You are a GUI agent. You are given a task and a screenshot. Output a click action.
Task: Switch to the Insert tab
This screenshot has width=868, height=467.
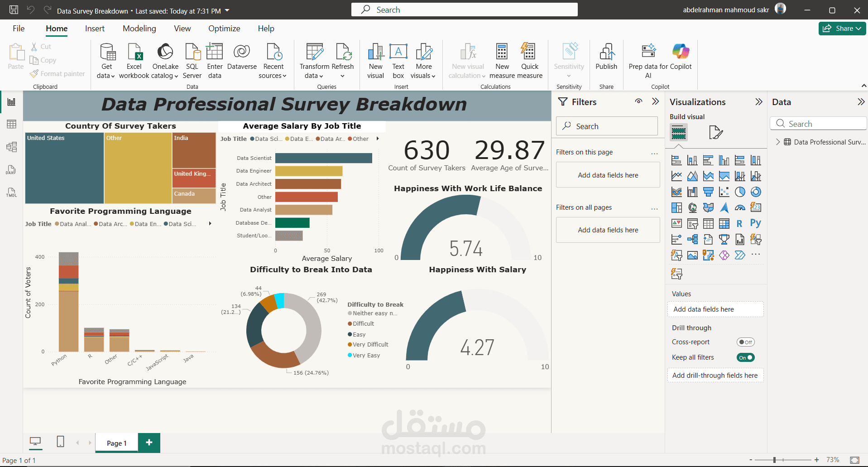pyautogui.click(x=95, y=29)
